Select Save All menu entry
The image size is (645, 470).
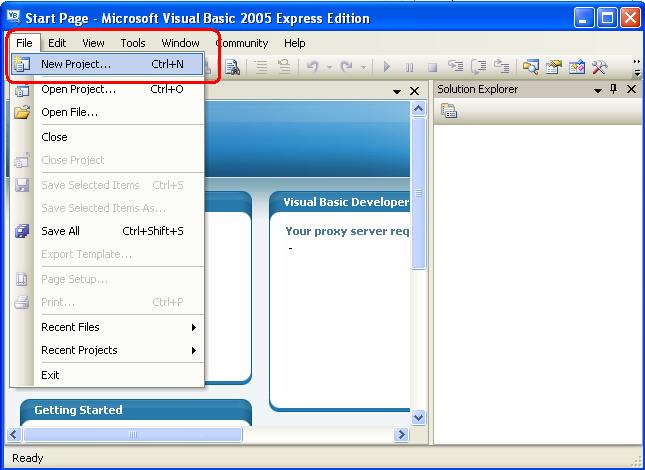coord(107,231)
